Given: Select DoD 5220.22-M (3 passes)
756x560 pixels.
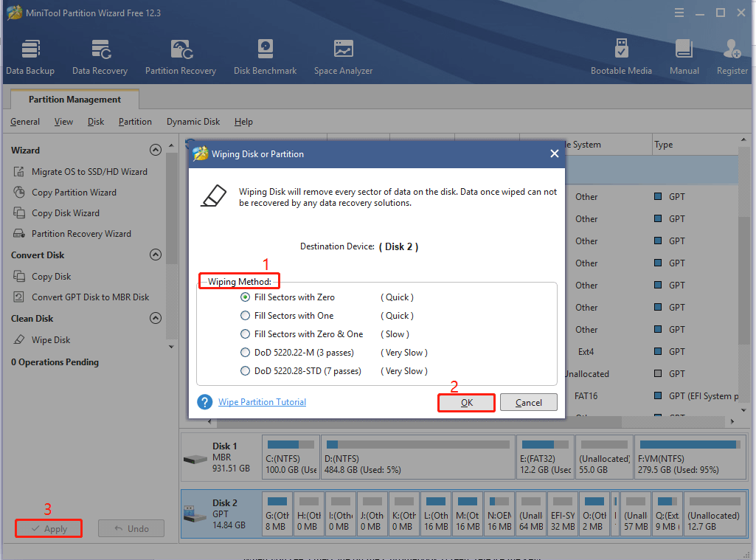Looking at the screenshot, I should (246, 353).
